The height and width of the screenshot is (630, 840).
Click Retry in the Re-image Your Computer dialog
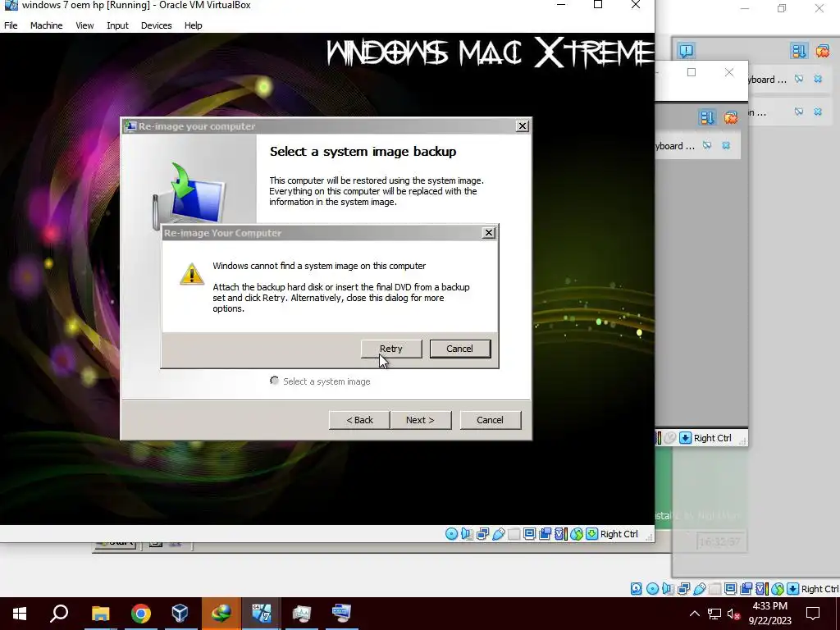point(391,349)
